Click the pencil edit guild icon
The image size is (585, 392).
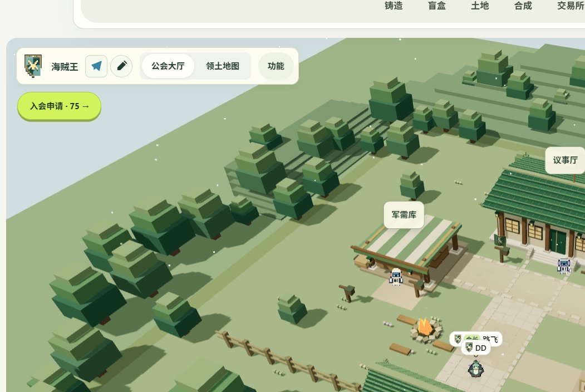[122, 66]
